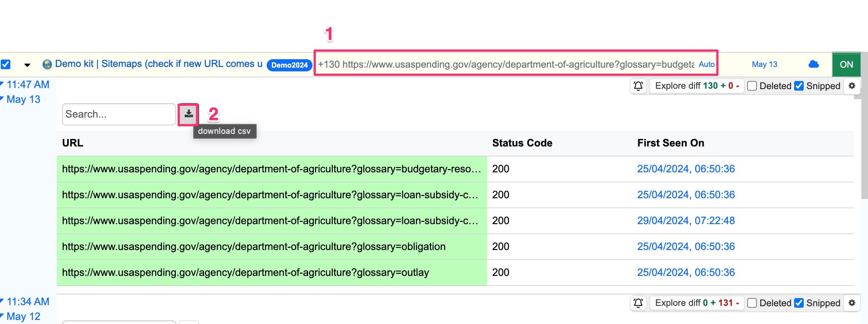Enable the Deleted checkbox for May 13 diff
Viewport: 868px width, 324px height.
(x=752, y=86)
